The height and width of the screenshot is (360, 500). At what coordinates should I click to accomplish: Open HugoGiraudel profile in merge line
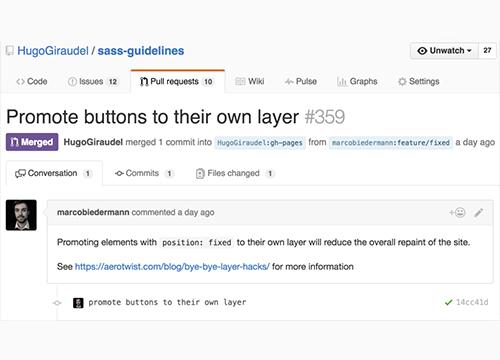(93, 142)
